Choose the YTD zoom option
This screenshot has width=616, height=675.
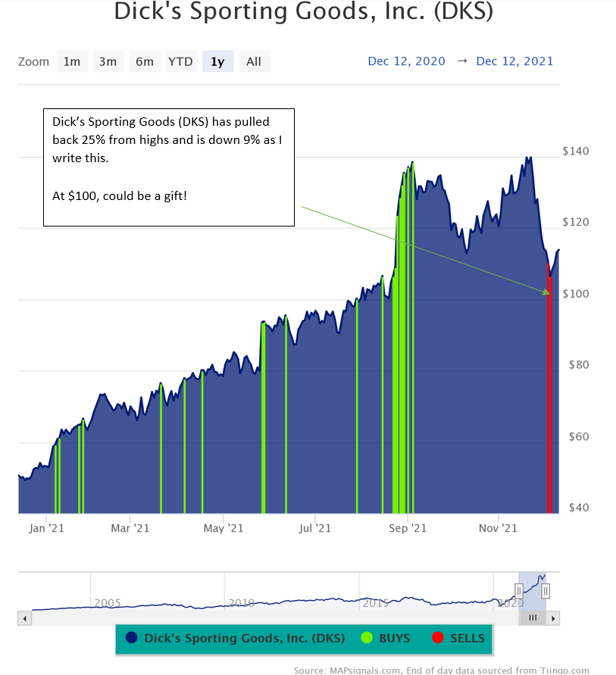point(180,61)
